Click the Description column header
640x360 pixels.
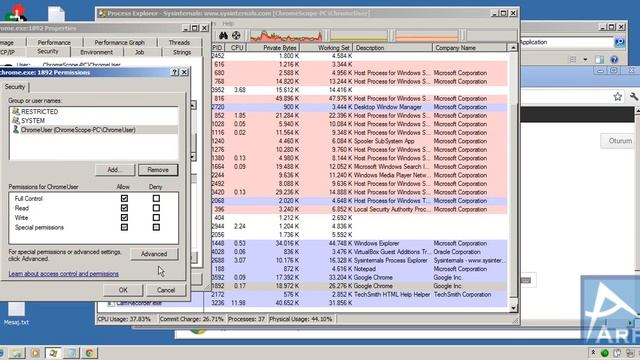pos(392,48)
